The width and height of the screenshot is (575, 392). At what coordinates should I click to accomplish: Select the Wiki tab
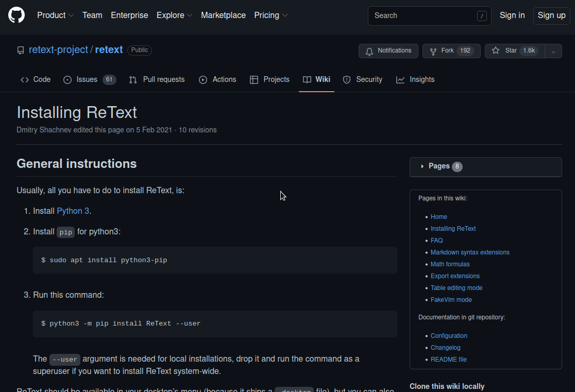coord(316,79)
